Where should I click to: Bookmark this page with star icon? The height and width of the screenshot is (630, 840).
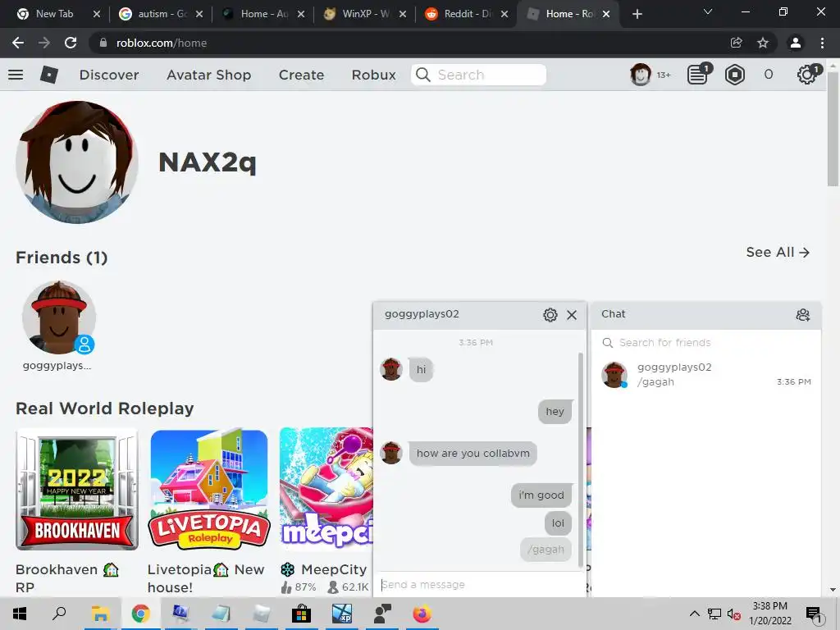[x=763, y=43]
